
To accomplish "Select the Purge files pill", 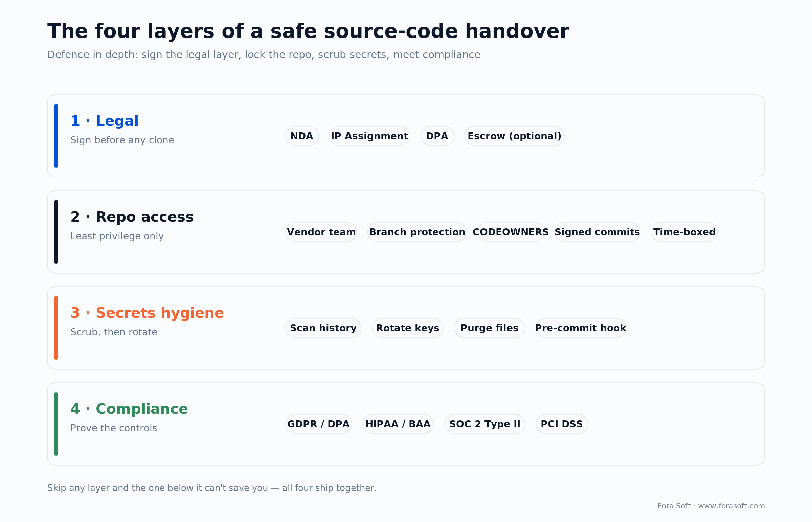I will pos(489,328).
